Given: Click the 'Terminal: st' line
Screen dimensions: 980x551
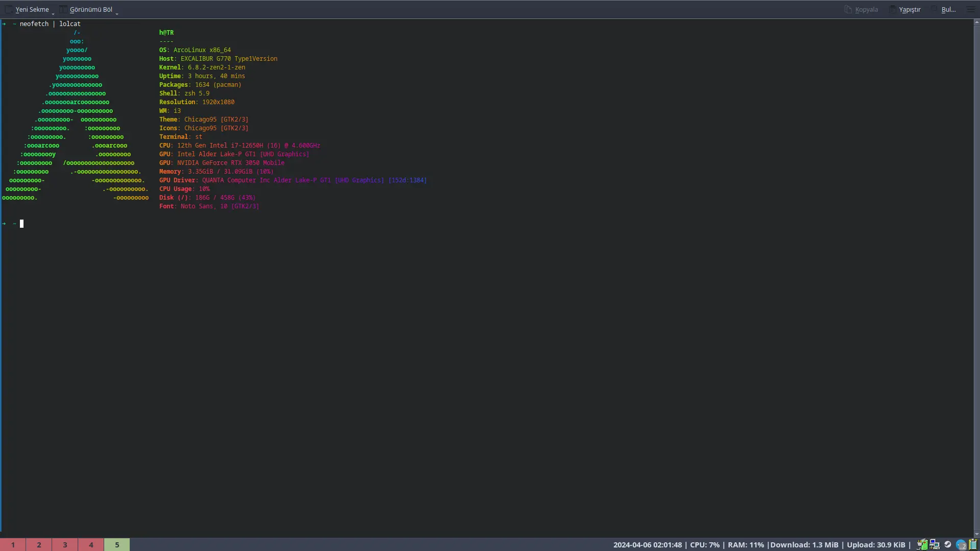Looking at the screenshot, I should 181,137.
